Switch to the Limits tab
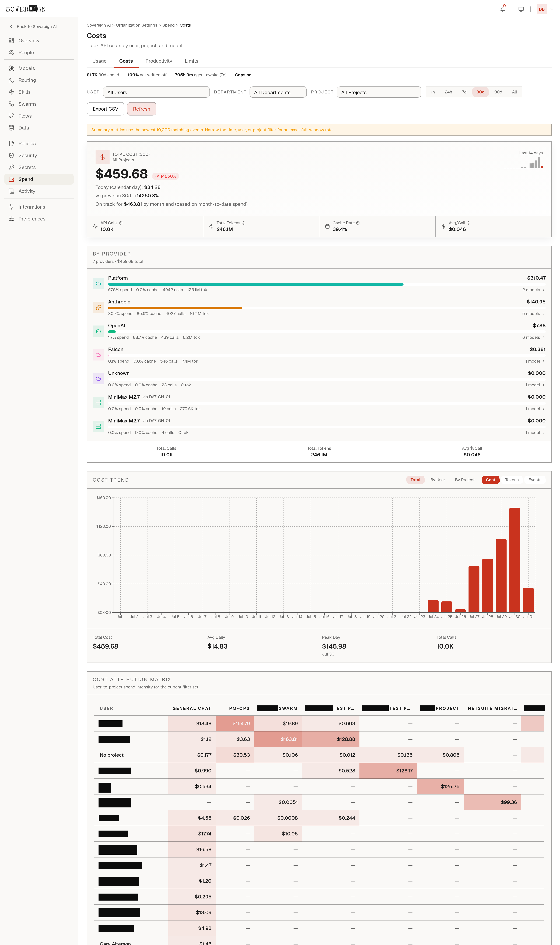560x945 pixels. [191, 61]
